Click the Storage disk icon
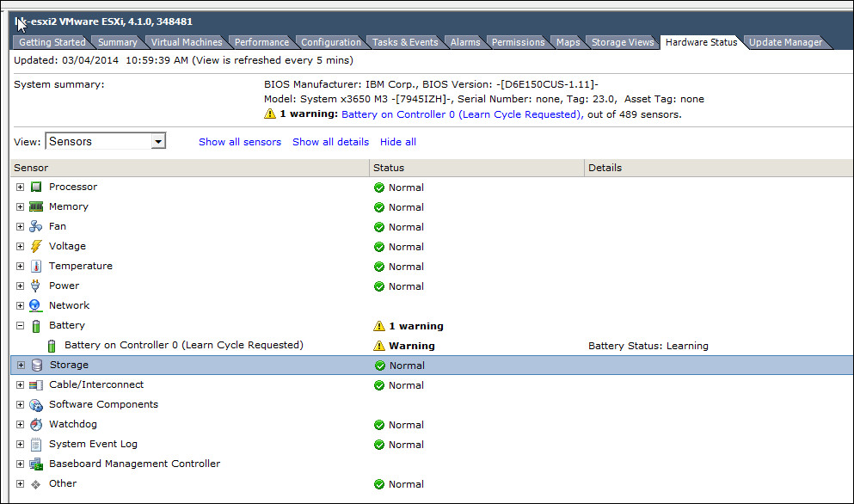This screenshot has height=504, width=854. tap(36, 365)
